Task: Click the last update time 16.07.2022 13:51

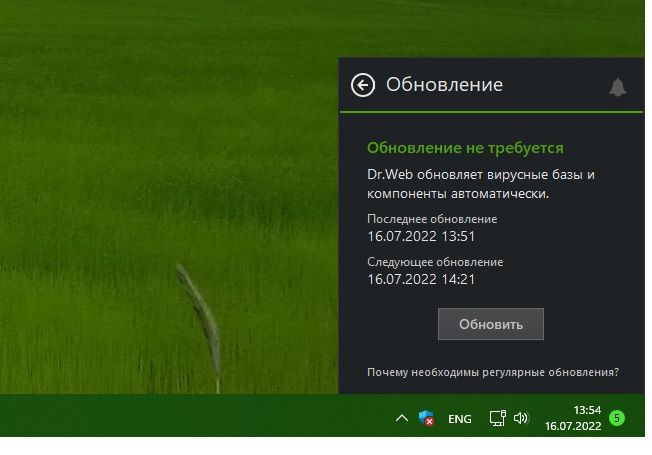Action: point(421,236)
